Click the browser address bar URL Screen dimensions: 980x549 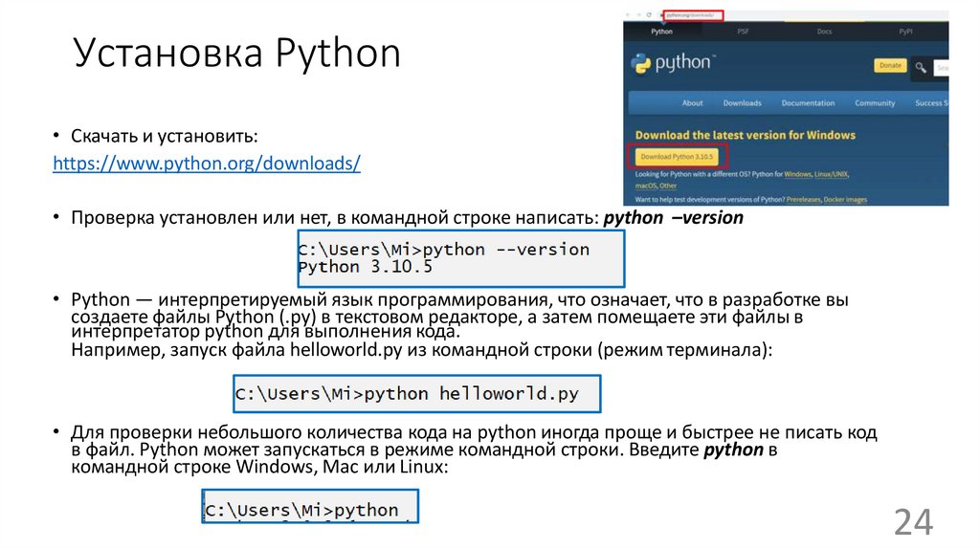click(x=693, y=15)
